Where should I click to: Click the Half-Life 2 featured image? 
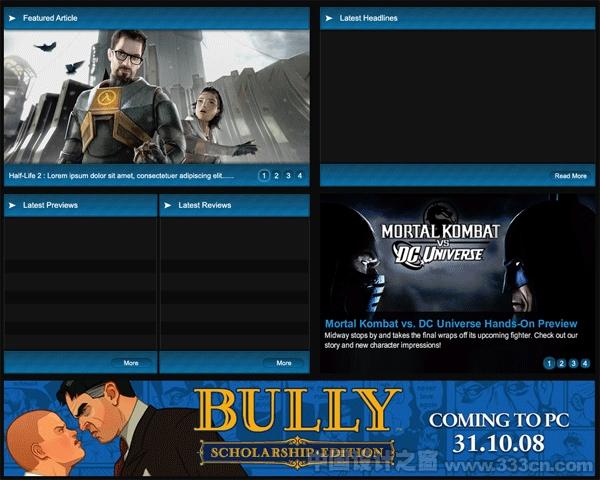[x=157, y=97]
